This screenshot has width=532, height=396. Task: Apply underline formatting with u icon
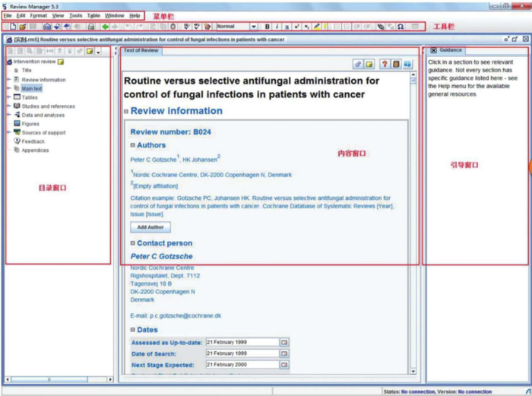click(x=287, y=27)
